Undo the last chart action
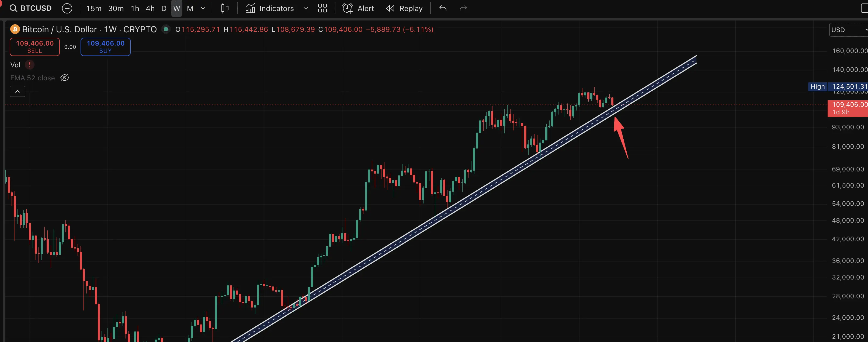This screenshot has height=342, width=868. point(443,8)
